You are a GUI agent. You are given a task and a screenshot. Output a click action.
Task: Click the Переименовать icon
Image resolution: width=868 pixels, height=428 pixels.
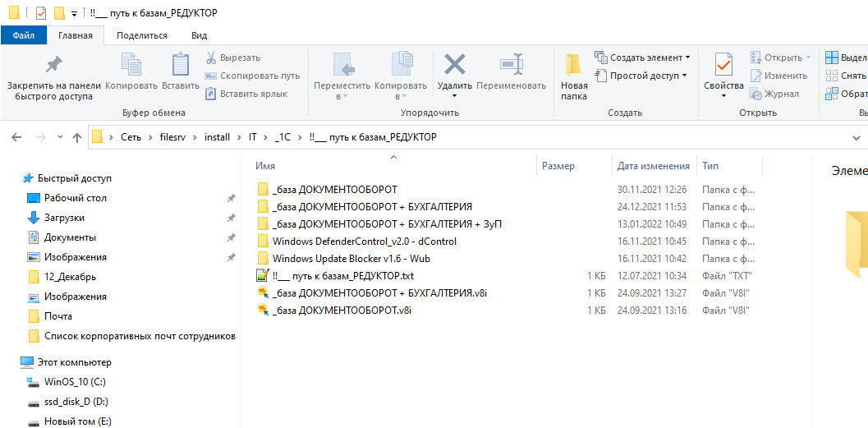coord(511,65)
